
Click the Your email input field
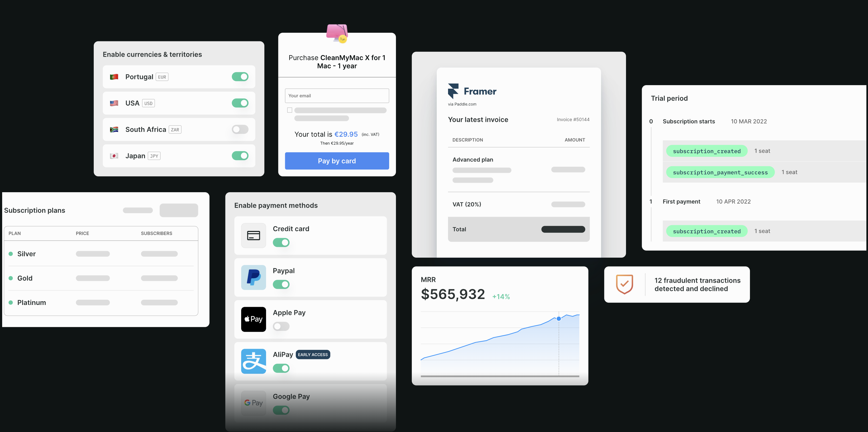point(337,95)
